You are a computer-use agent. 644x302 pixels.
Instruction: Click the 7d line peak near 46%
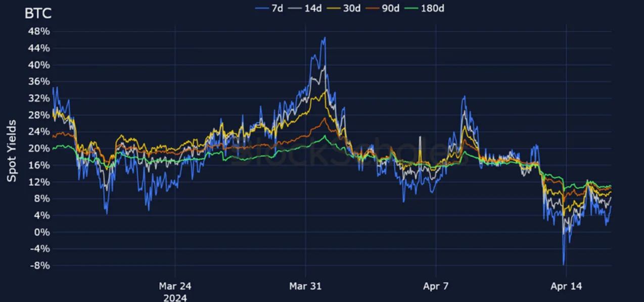[x=325, y=37]
